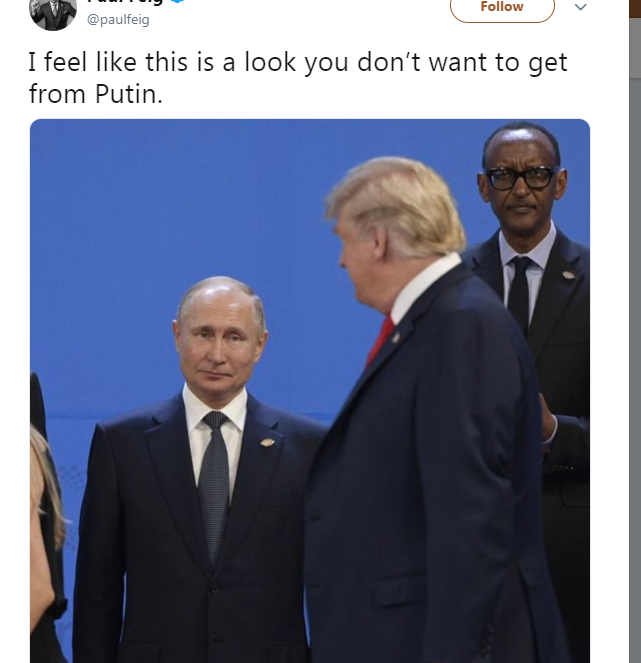Click the author's display name at top
Viewport: 641px width, 663px height.
(x=125, y=2)
